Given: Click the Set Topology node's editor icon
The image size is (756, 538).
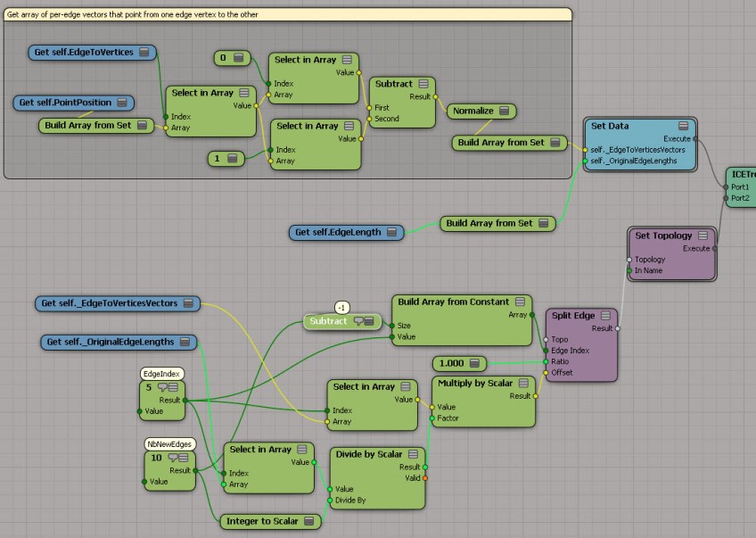Looking at the screenshot, I should 703,236.
